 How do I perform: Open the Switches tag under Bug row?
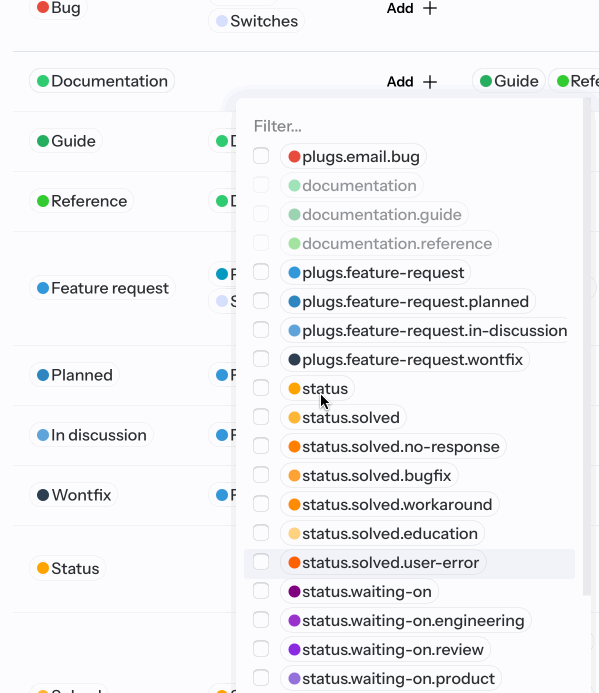click(x=256, y=21)
